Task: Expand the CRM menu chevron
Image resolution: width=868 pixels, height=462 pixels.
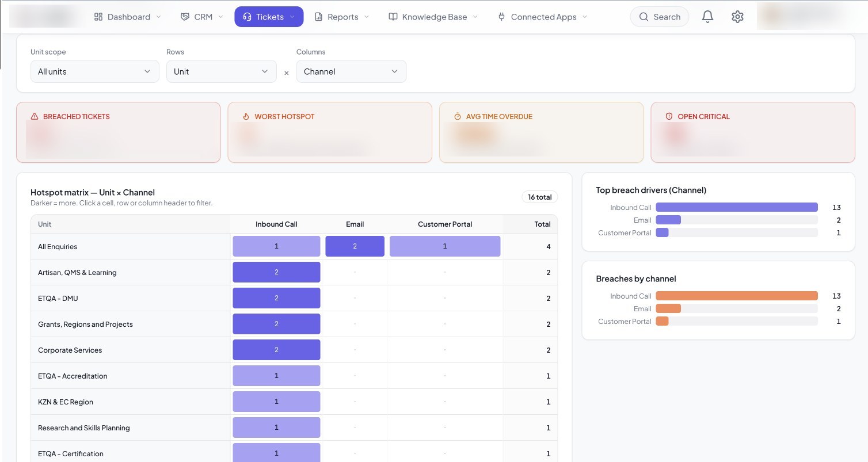Action: [x=220, y=17]
